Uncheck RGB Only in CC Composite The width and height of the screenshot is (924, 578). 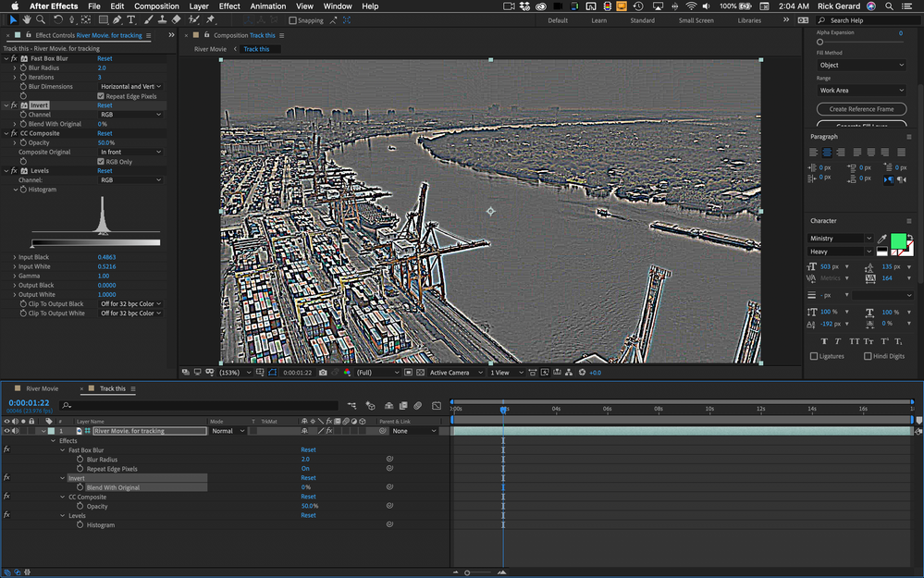101,162
